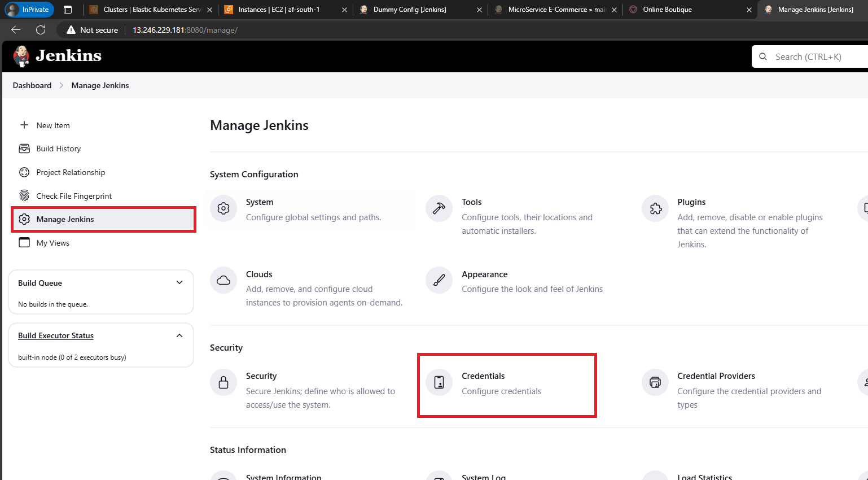Open the browser tab actions icon

point(68,10)
